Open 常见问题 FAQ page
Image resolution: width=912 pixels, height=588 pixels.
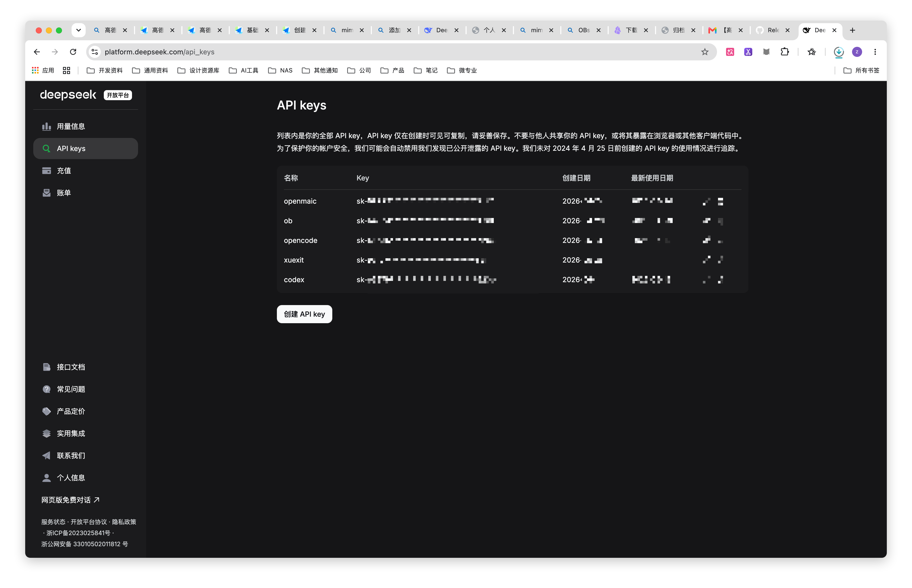click(x=86, y=389)
